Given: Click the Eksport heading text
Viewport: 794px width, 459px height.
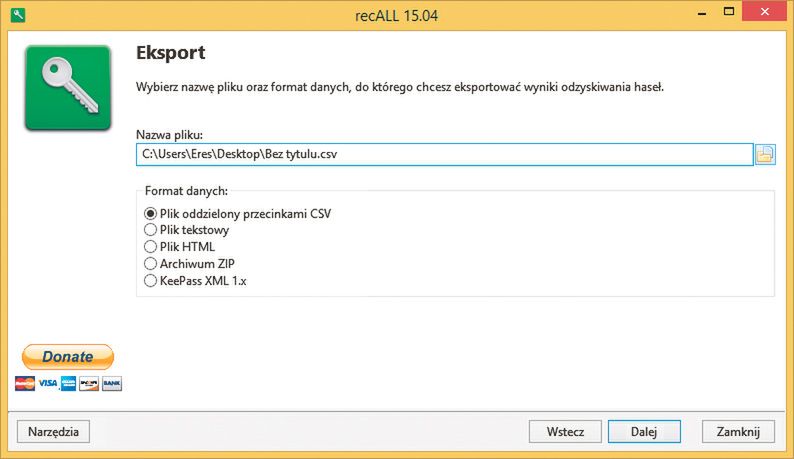Looking at the screenshot, I should pos(171,53).
